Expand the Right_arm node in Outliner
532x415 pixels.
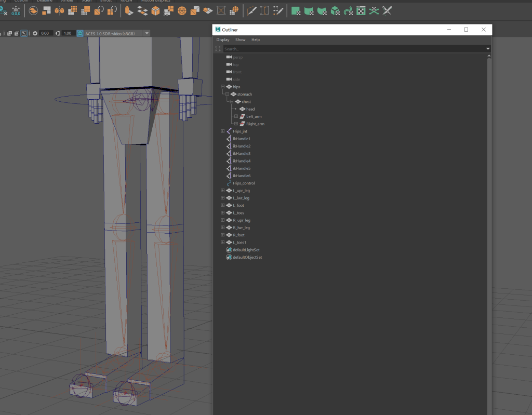point(236,124)
